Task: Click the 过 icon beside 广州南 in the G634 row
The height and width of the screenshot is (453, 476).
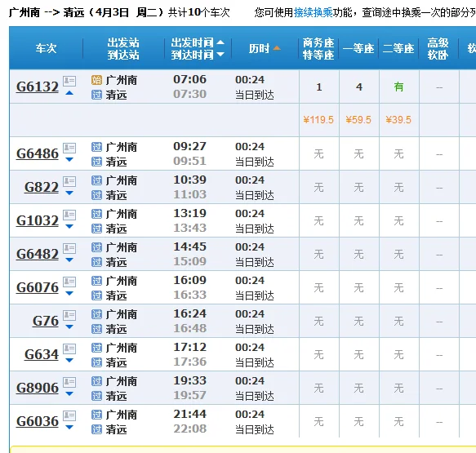Action: pyautogui.click(x=96, y=348)
